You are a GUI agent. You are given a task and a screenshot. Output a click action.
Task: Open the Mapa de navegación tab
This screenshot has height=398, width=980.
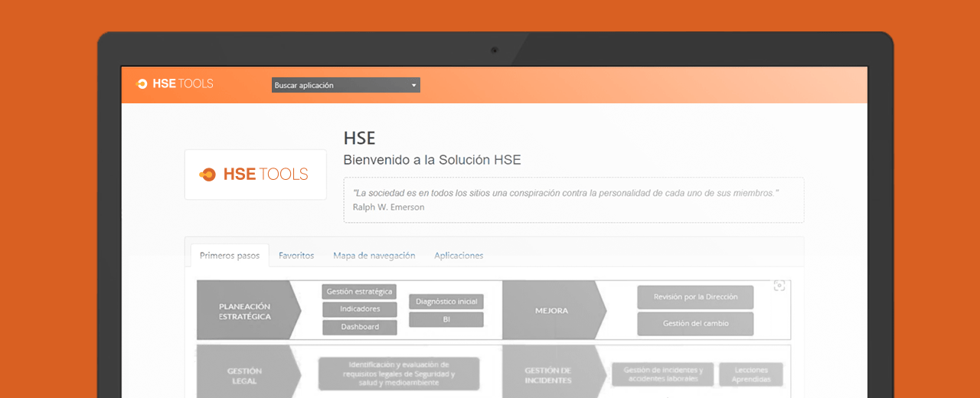click(x=374, y=256)
